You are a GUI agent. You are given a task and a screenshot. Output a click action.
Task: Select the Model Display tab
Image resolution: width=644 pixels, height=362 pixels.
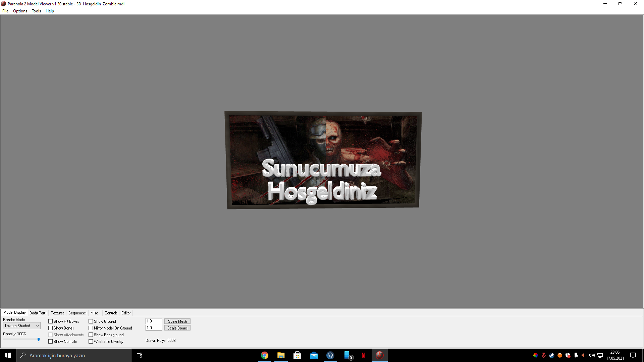(14, 312)
